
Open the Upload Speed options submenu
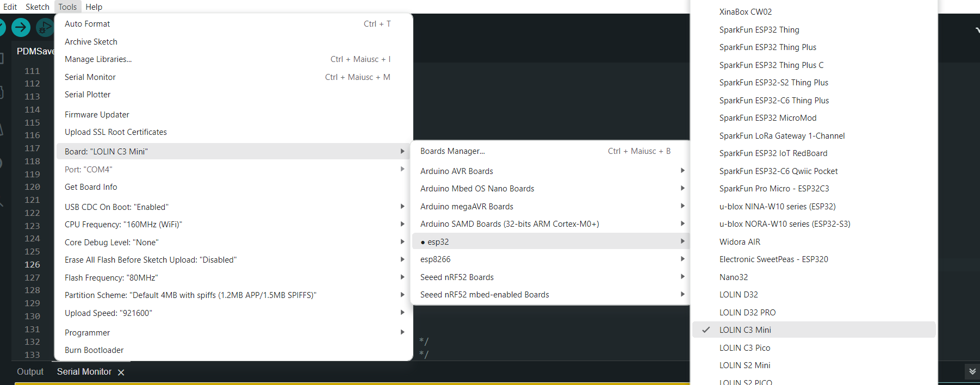[108, 313]
